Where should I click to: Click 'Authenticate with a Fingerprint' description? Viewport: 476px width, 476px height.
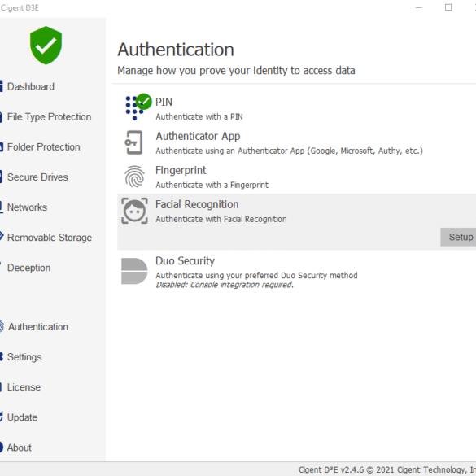[212, 185]
